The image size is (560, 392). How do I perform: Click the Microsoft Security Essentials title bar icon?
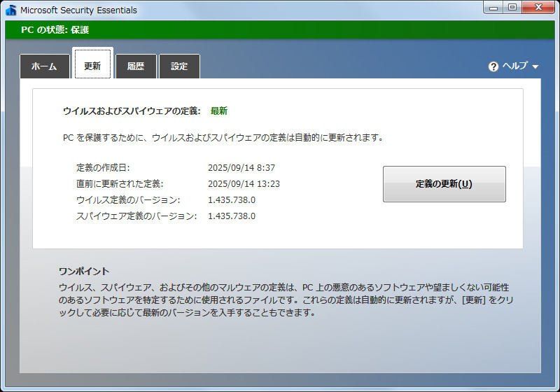tap(10, 10)
